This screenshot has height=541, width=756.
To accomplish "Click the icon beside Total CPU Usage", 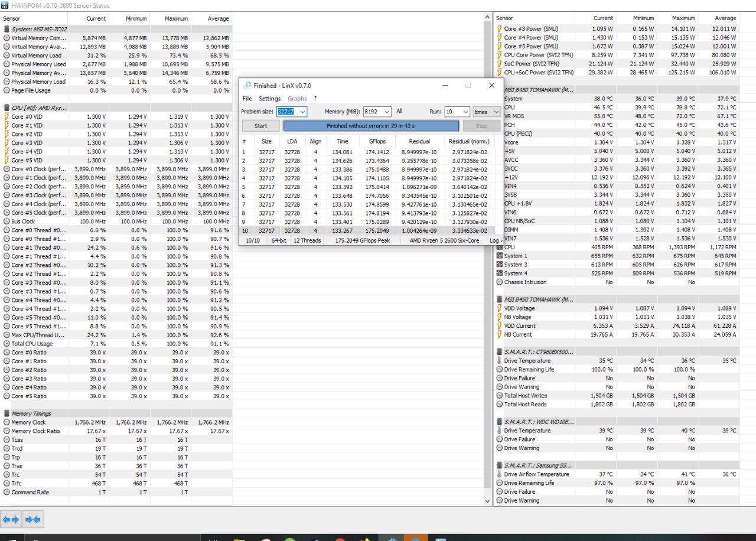I will (x=6, y=344).
